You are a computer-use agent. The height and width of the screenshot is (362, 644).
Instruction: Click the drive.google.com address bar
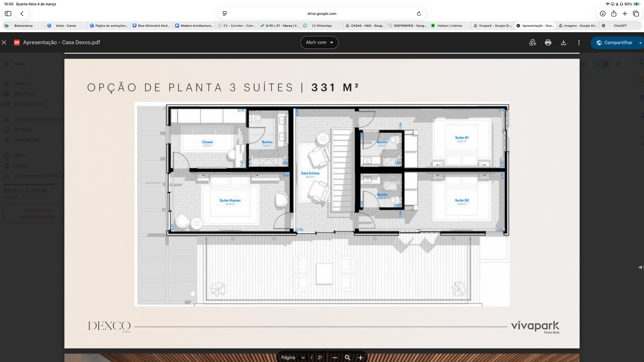322,14
